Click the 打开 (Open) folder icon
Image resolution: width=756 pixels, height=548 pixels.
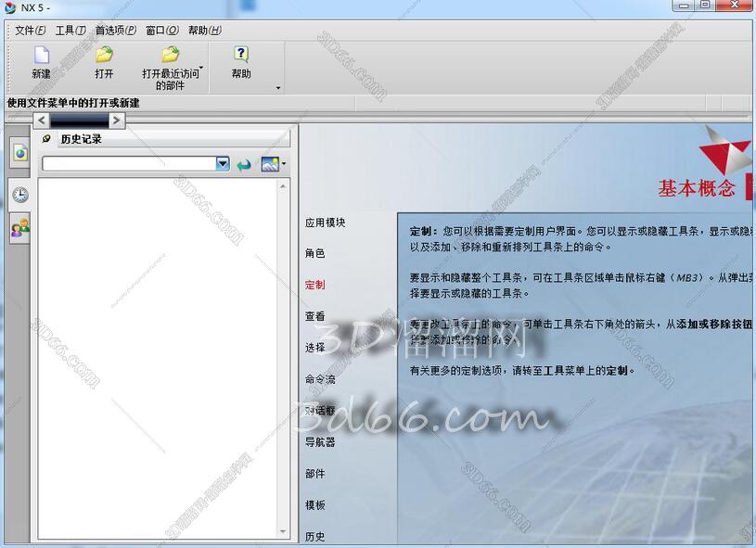(x=104, y=55)
